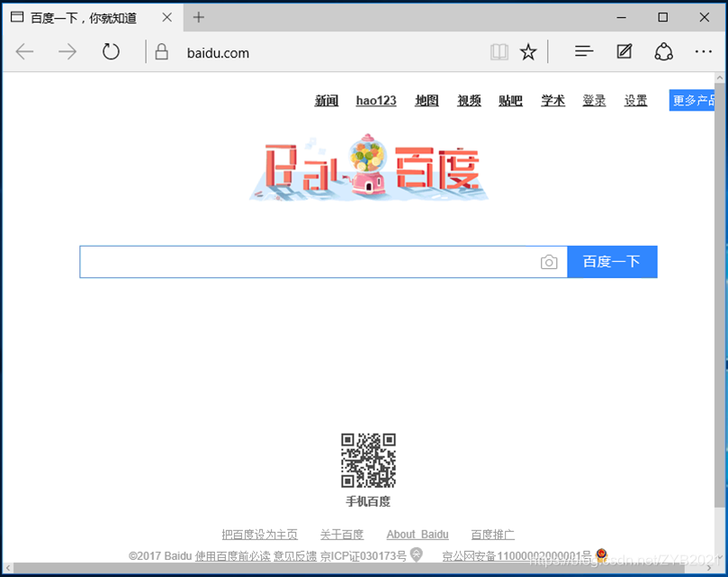Add page to favorites with star icon
The image size is (728, 577).
point(528,52)
